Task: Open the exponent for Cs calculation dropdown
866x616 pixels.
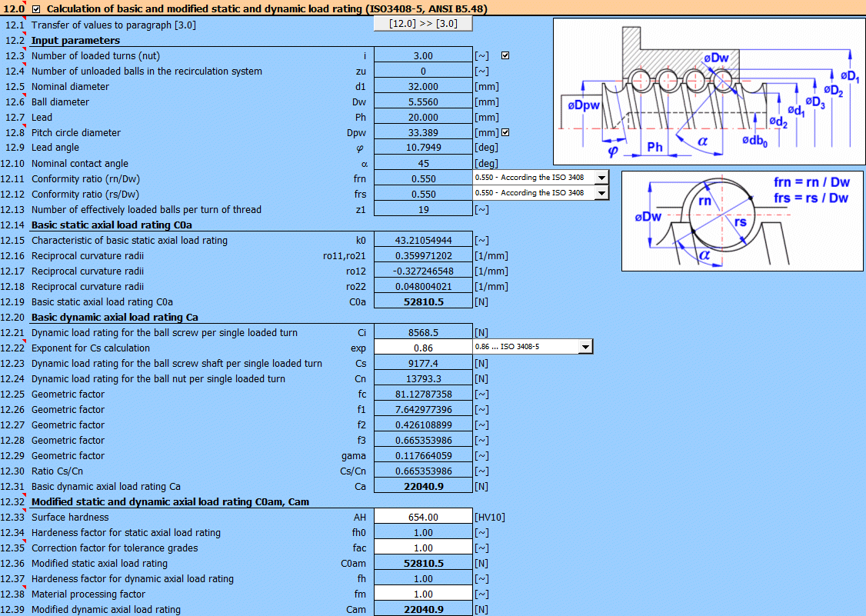Action: click(585, 348)
